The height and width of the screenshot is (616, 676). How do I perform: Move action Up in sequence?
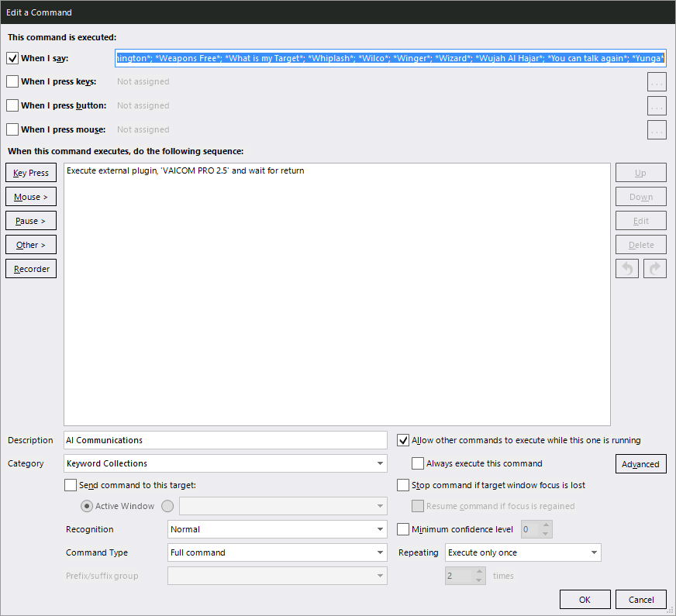tap(641, 173)
